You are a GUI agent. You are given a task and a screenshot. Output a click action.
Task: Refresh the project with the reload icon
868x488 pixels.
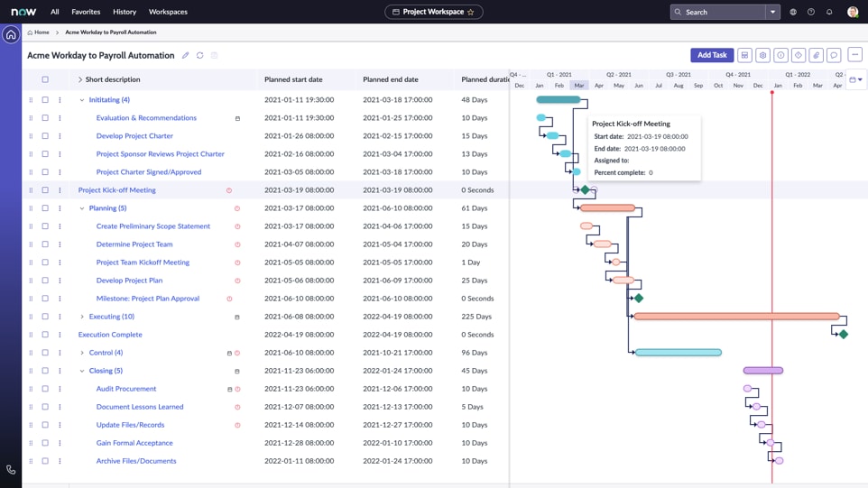tap(199, 55)
